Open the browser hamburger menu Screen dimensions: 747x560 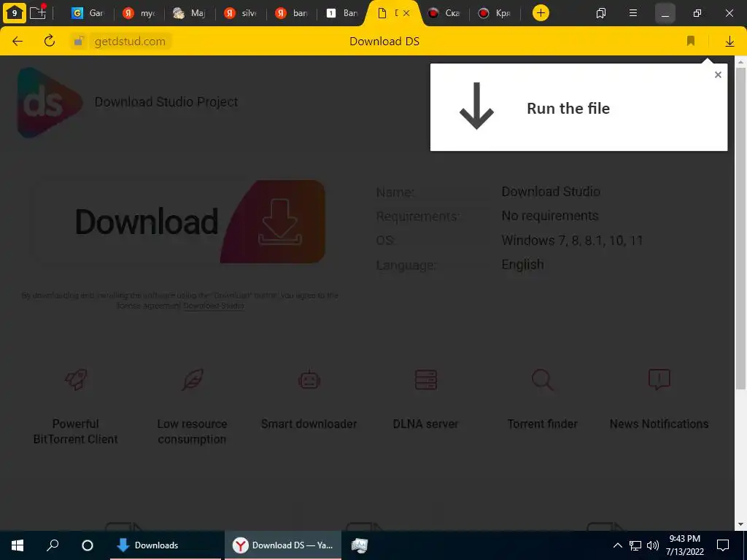633,13
